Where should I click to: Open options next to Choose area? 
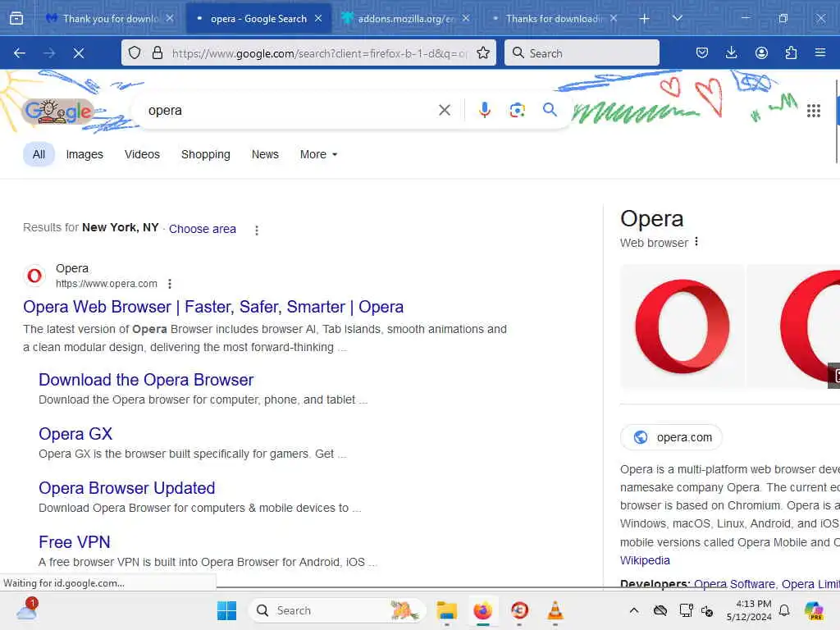[x=257, y=231]
